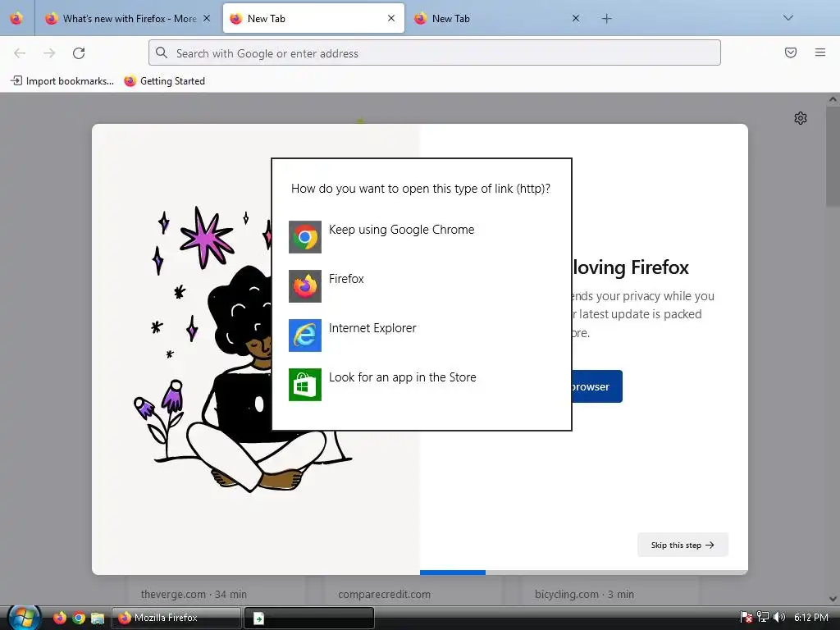Screen dimensions: 840x630
Task: Launch Chrome from quick launch bar
Action: [79, 618]
